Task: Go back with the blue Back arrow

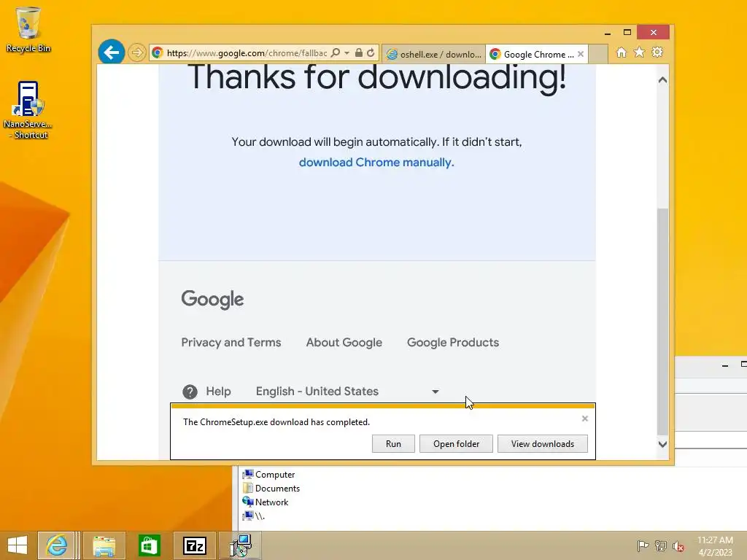Action: click(112, 52)
